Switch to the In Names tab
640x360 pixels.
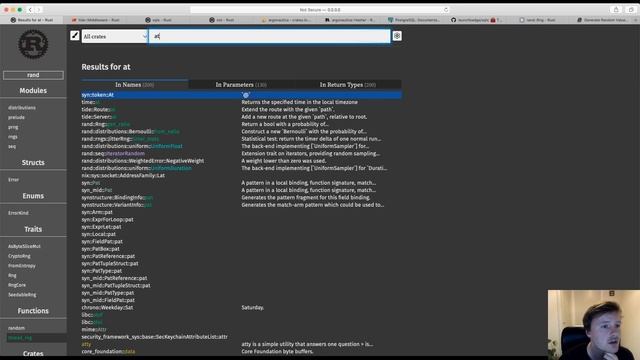tap(134, 84)
